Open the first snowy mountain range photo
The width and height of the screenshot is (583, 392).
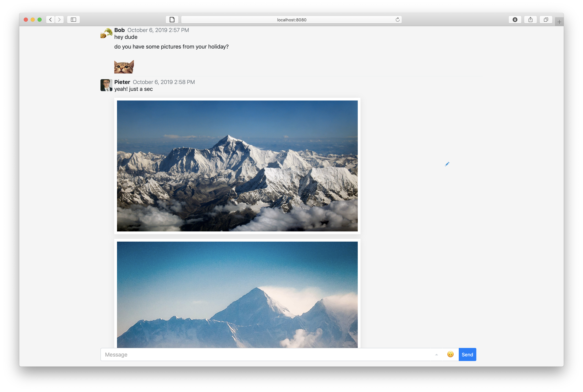click(x=237, y=166)
